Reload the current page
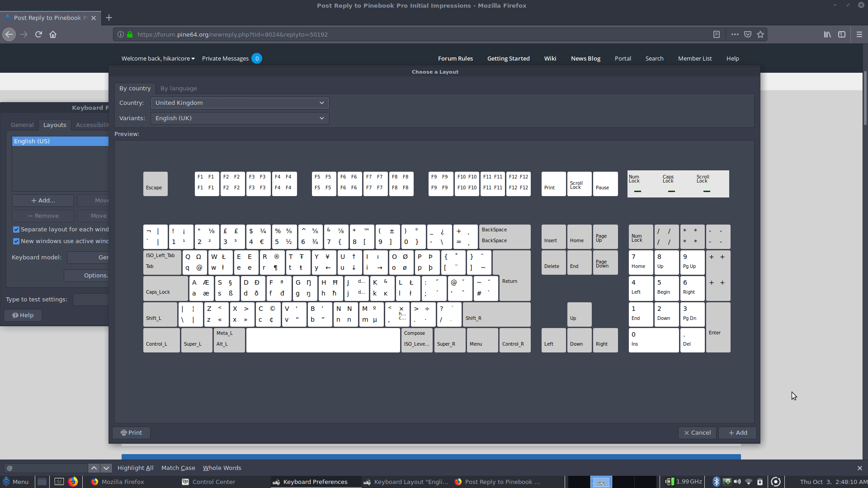 [x=38, y=34]
